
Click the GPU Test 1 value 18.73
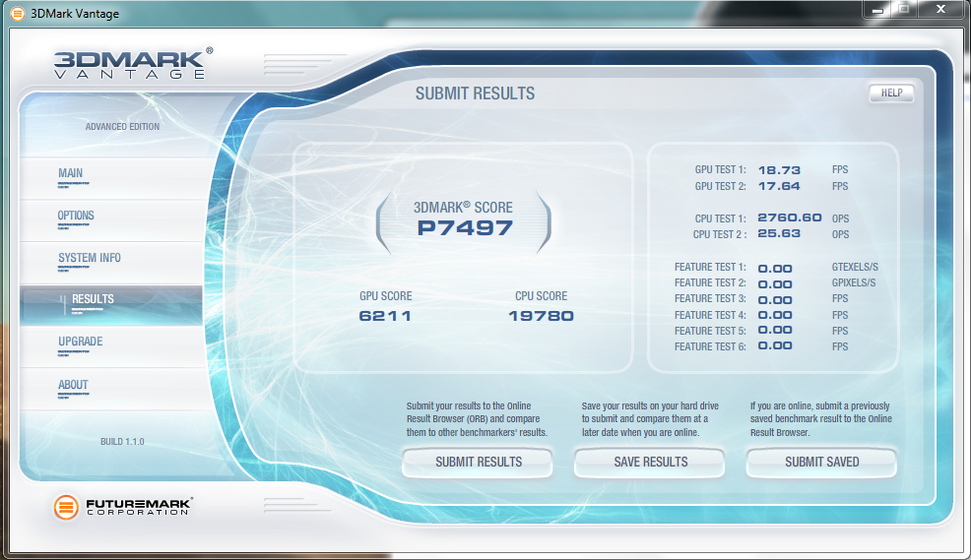pyautogui.click(x=779, y=170)
